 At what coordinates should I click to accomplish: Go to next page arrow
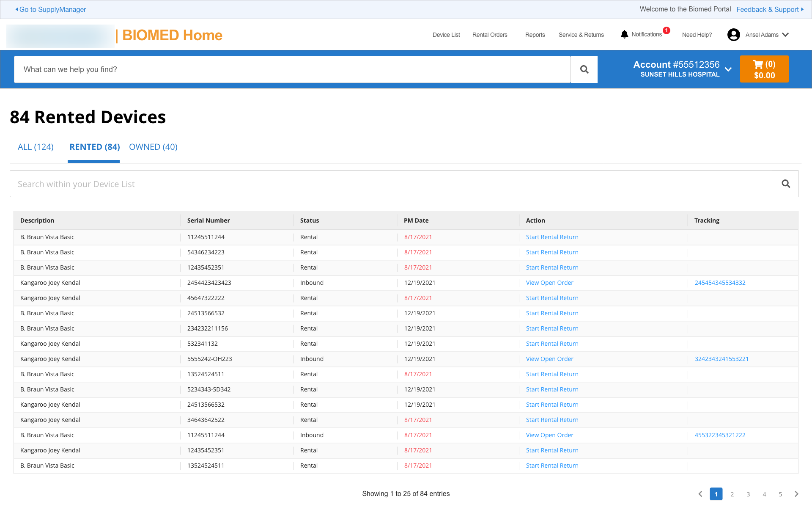click(x=796, y=494)
